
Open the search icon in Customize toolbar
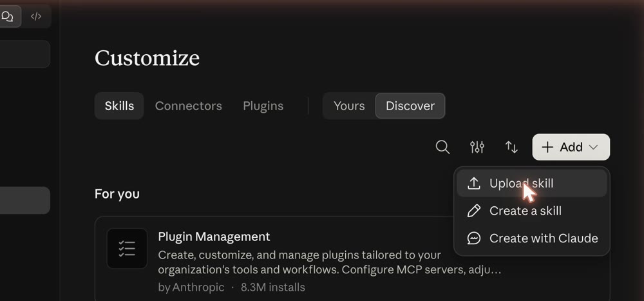click(442, 147)
